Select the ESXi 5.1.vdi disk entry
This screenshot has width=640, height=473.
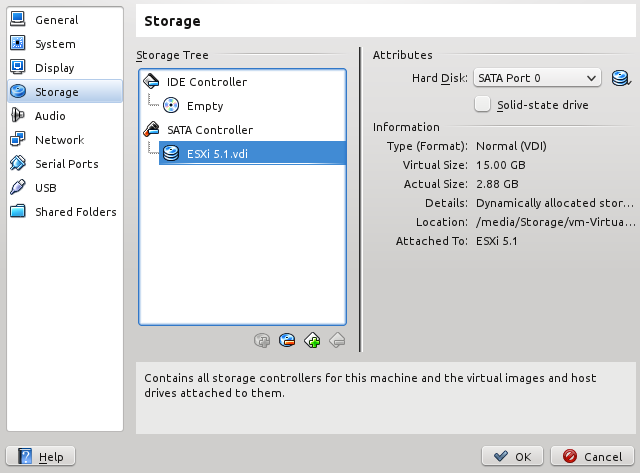coord(252,153)
